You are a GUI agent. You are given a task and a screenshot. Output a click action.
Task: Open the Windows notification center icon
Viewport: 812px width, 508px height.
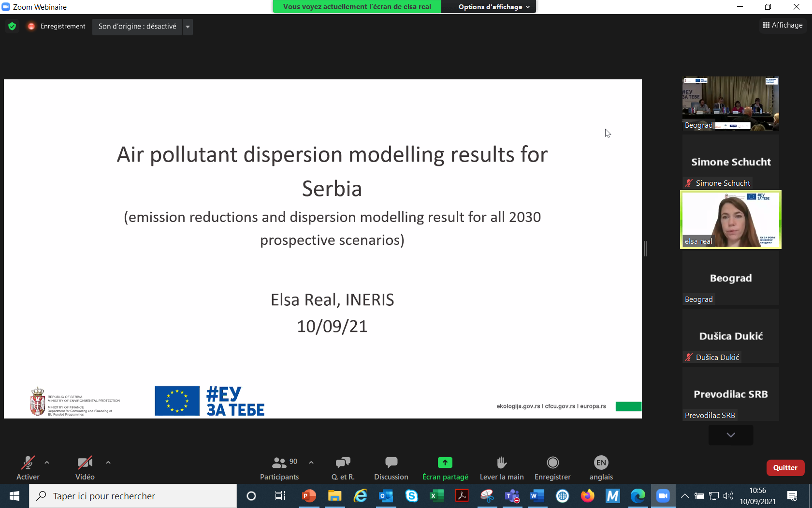click(x=792, y=496)
